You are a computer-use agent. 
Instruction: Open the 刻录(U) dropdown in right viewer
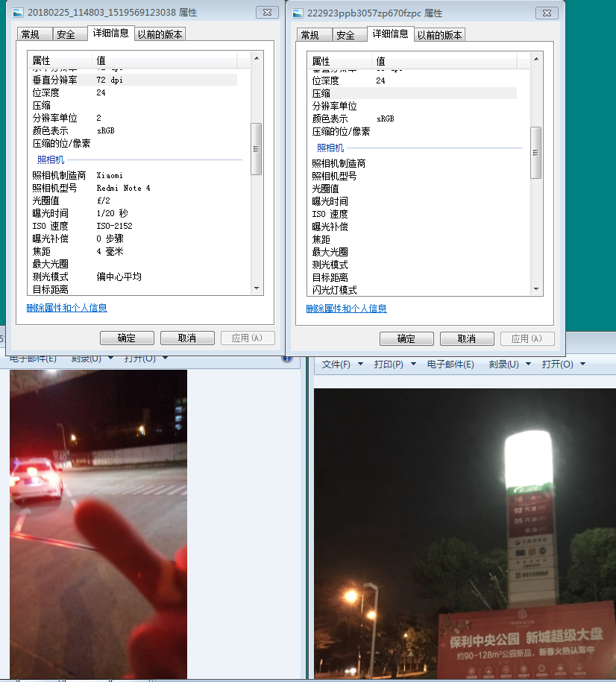509,364
